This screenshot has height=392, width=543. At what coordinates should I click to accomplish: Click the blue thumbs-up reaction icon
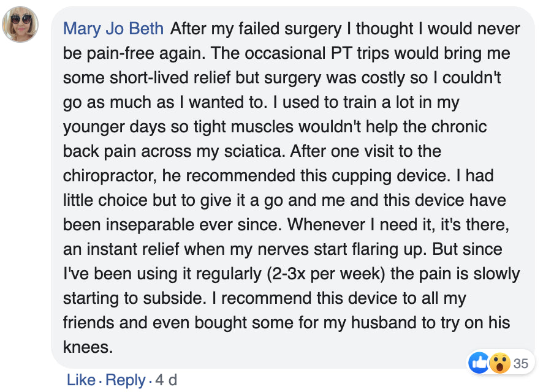(x=479, y=363)
